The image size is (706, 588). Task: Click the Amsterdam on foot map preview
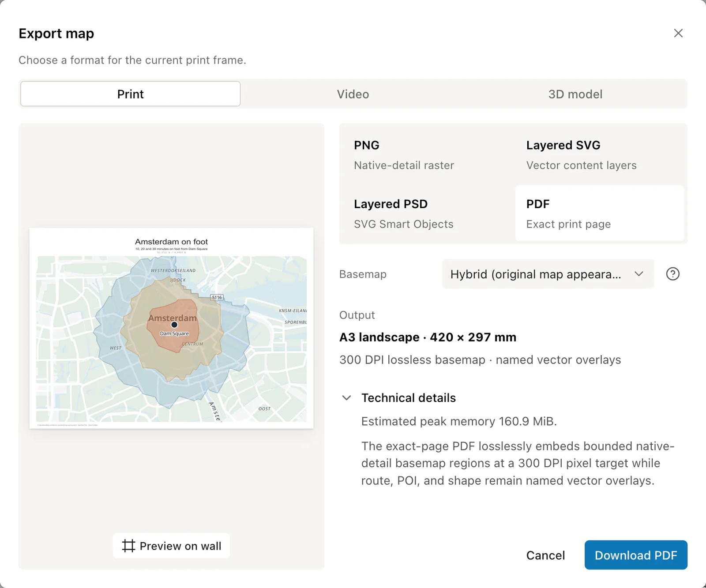coord(171,328)
